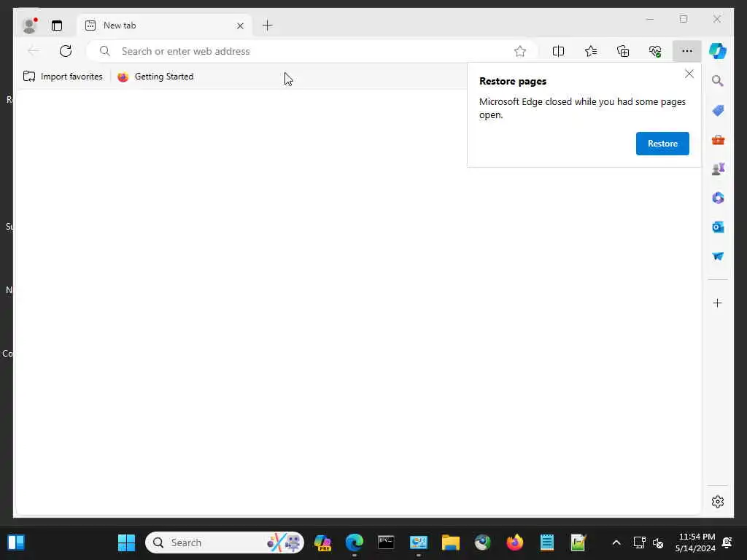The image size is (747, 560).
Task: Refresh the current page
Action: coord(65,51)
